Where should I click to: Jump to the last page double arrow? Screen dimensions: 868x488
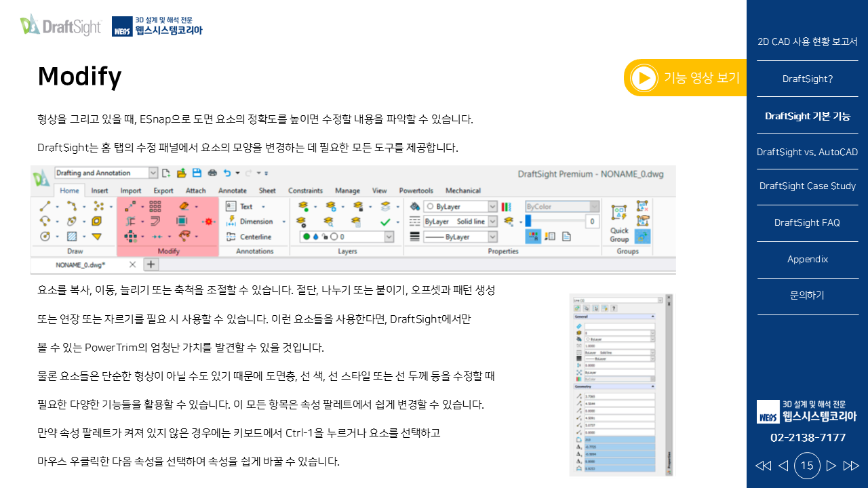point(851,466)
